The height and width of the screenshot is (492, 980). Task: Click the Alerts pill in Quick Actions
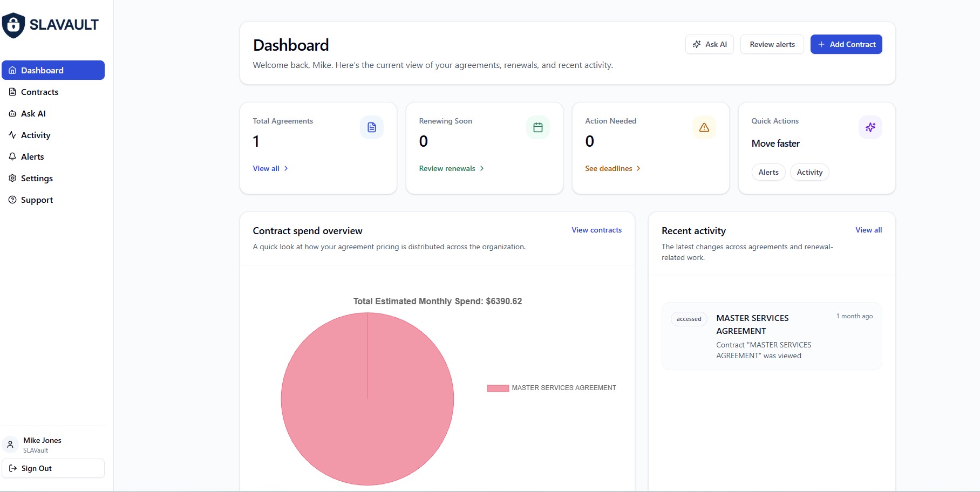(768, 172)
